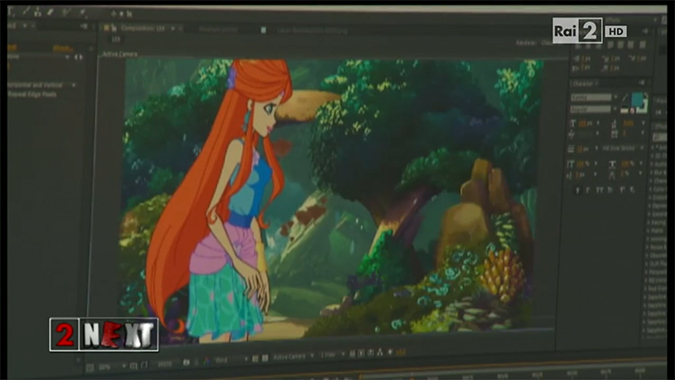Toggle the Region of Interest button
The image size is (675, 380).
click(x=255, y=358)
